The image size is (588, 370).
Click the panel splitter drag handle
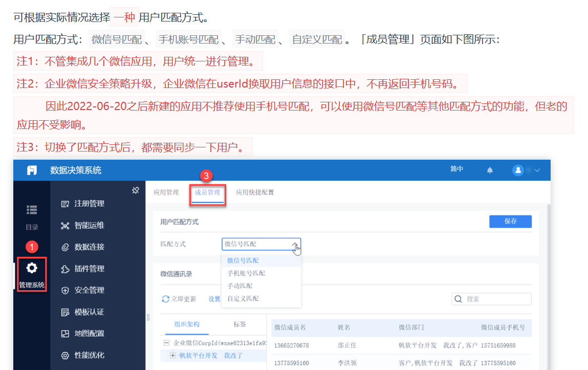[x=148, y=317]
